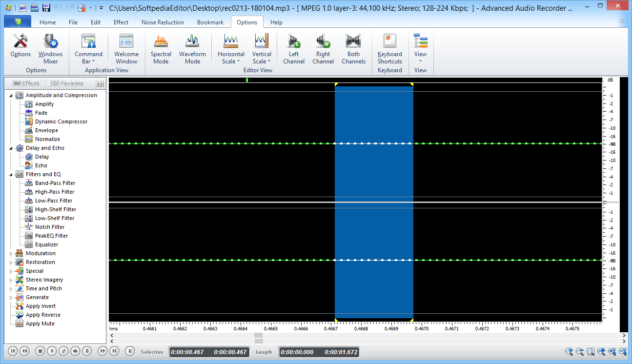This screenshot has height=364, width=632.
Task: Show only the Right Channel
Action: pos(323,49)
